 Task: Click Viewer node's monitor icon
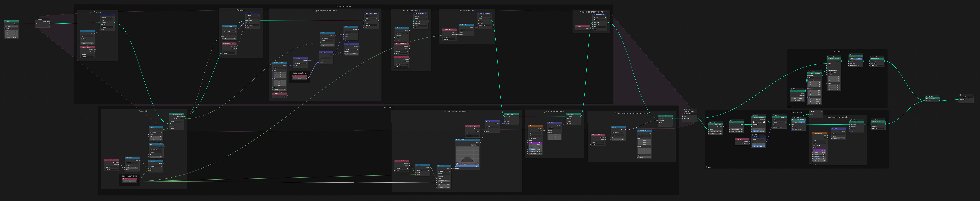coord(822,111)
